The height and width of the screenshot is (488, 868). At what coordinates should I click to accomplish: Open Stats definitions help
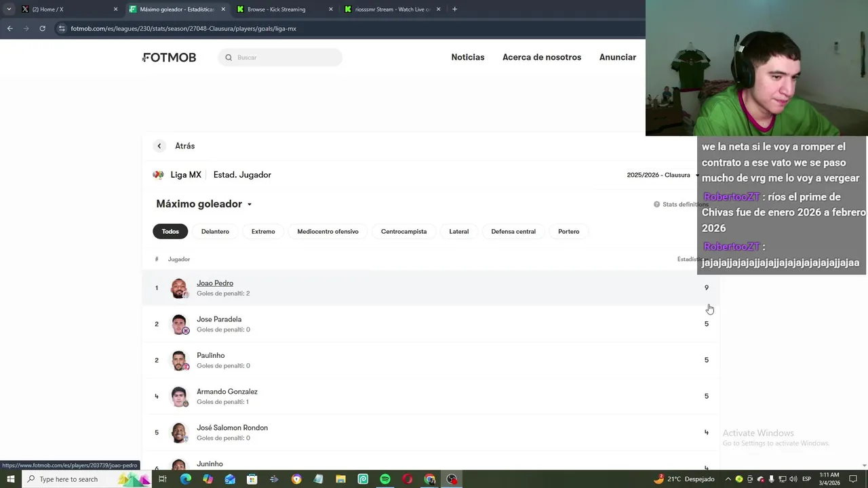(x=681, y=204)
